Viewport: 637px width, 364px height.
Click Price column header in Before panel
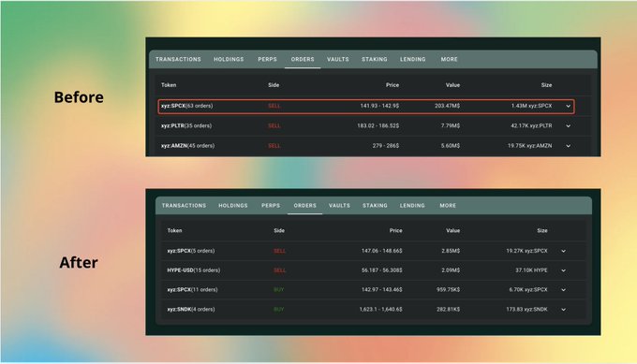coord(393,85)
